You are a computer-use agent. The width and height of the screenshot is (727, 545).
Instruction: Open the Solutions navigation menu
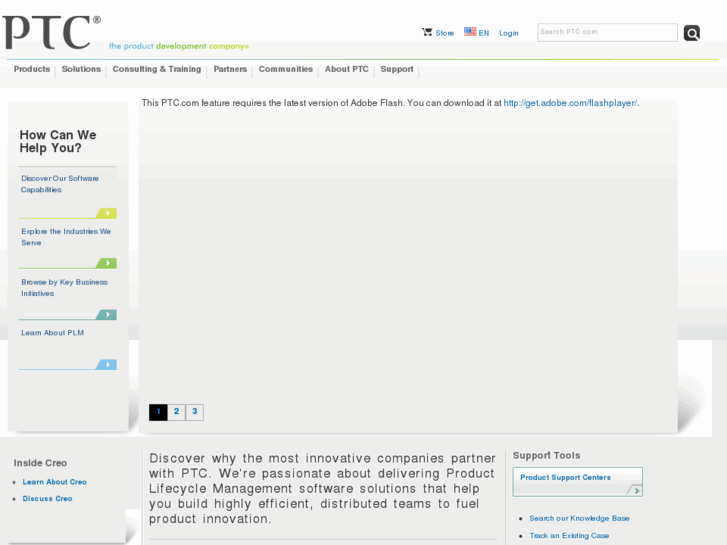pos(81,69)
